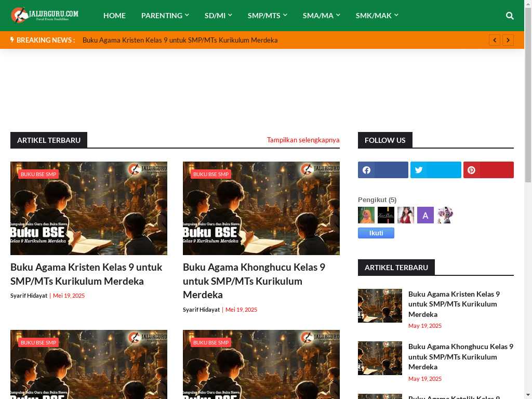Open Kristen Kelas 9 article thumbnail image
The width and height of the screenshot is (532, 399).
89,208
